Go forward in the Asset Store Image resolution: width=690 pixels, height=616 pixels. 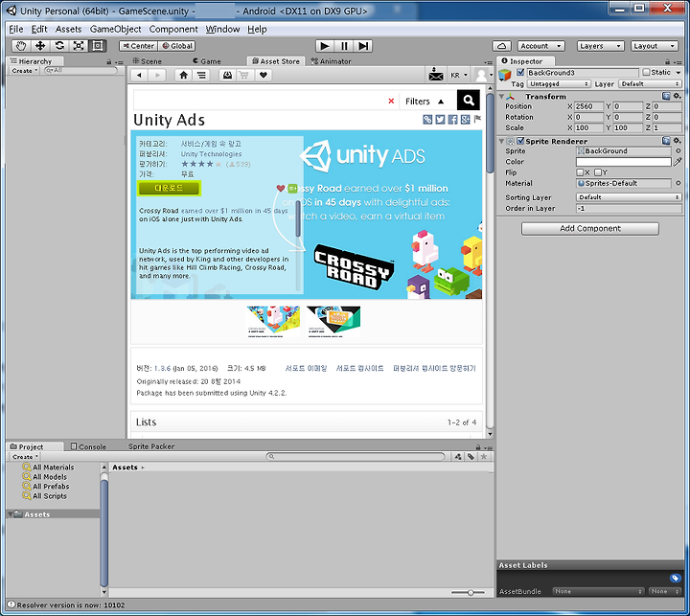[157, 76]
